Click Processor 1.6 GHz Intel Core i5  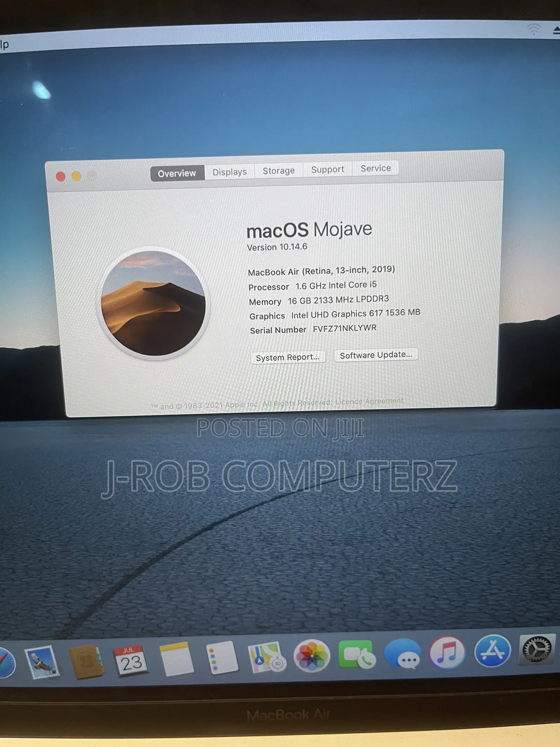tap(313, 286)
